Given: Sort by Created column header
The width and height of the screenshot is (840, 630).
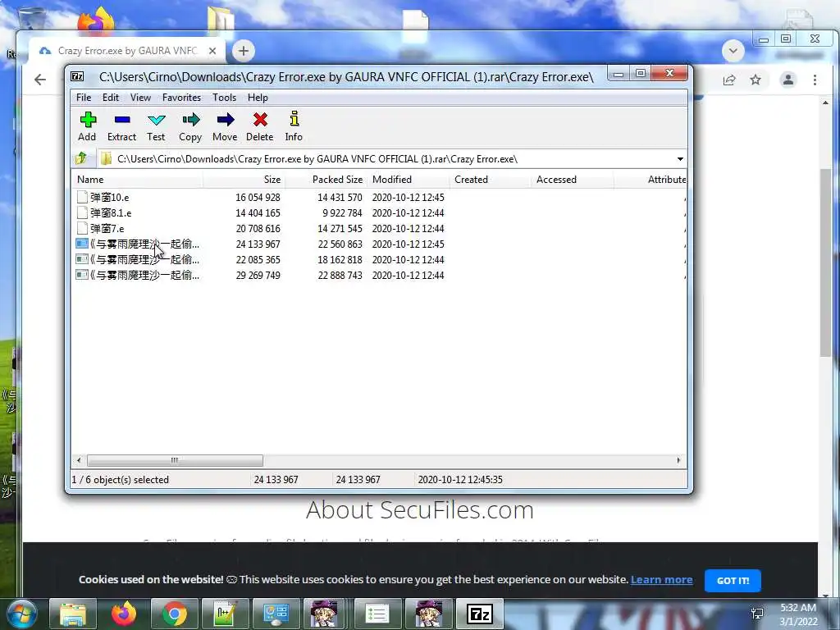Looking at the screenshot, I should (491, 180).
